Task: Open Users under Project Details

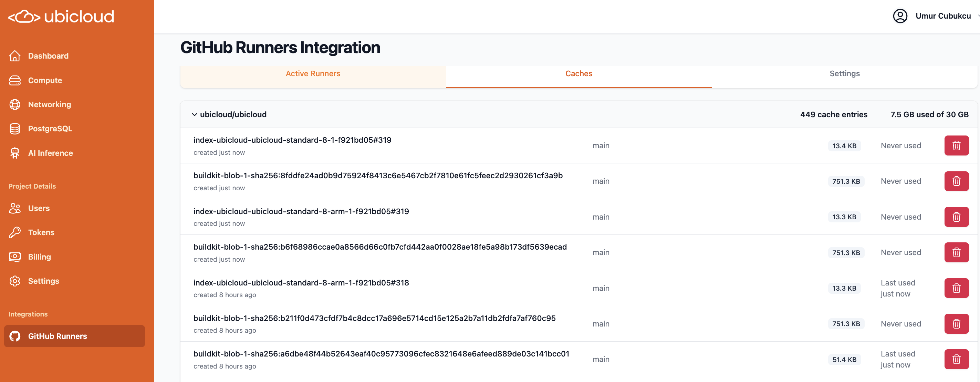Action: pos(39,208)
